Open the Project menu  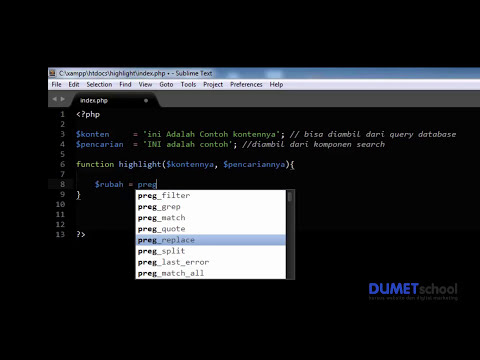tap(213, 84)
